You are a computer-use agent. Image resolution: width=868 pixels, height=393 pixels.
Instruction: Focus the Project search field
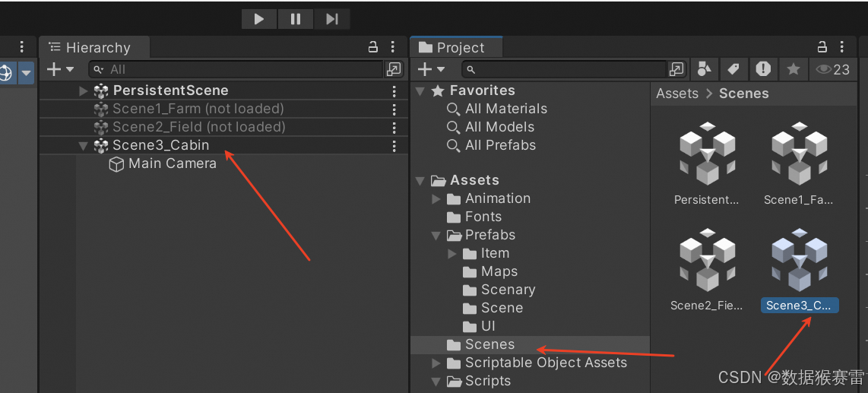point(565,69)
